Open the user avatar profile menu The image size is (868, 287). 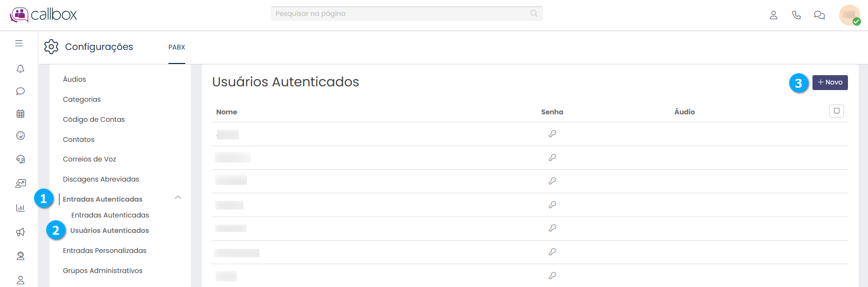849,15
